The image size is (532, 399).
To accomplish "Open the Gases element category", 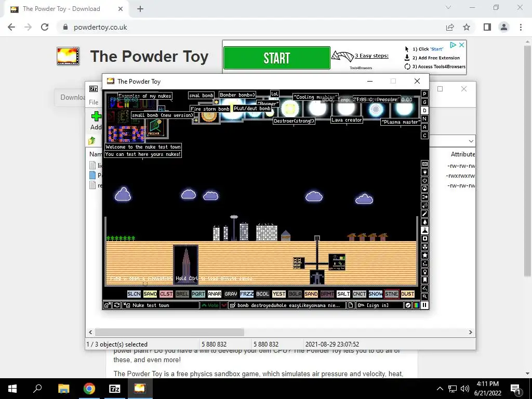I will tap(424, 214).
